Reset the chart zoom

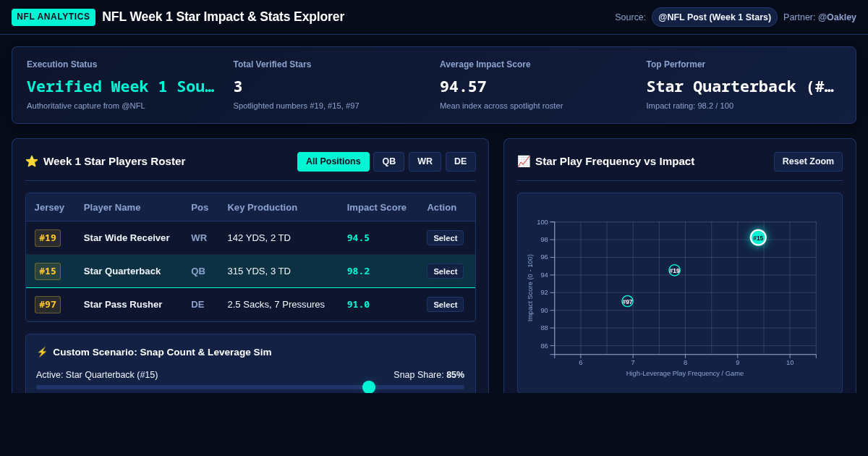pos(808,161)
